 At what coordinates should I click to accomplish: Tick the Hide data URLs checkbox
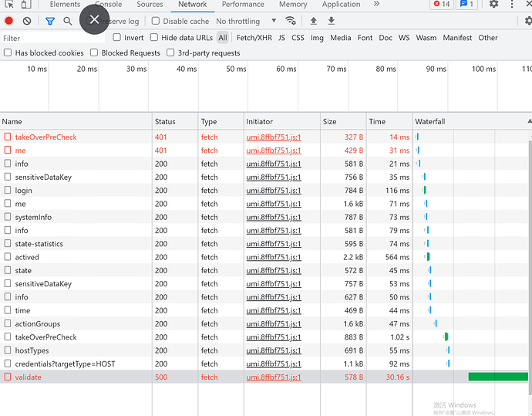pos(154,37)
